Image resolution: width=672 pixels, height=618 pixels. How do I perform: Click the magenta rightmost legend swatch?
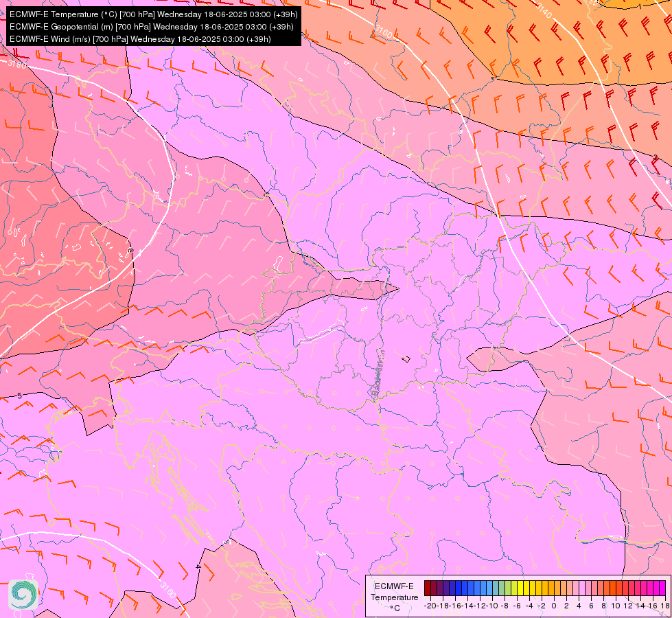[x=662, y=588]
